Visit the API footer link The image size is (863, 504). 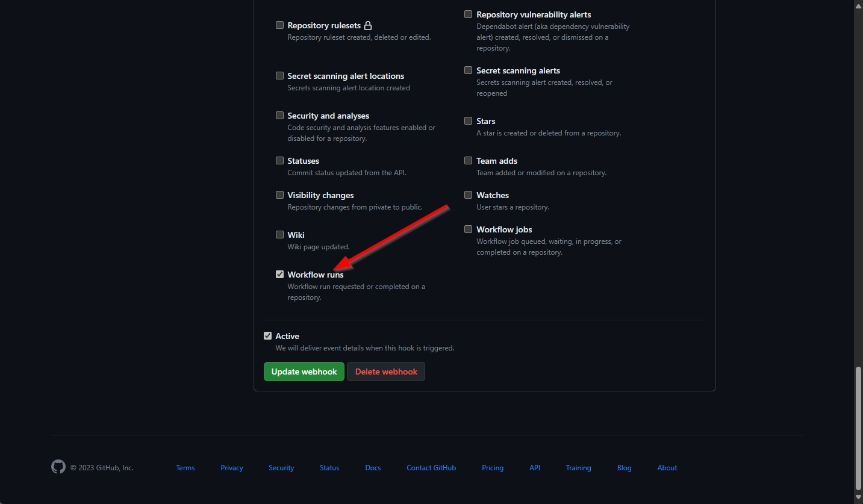535,468
